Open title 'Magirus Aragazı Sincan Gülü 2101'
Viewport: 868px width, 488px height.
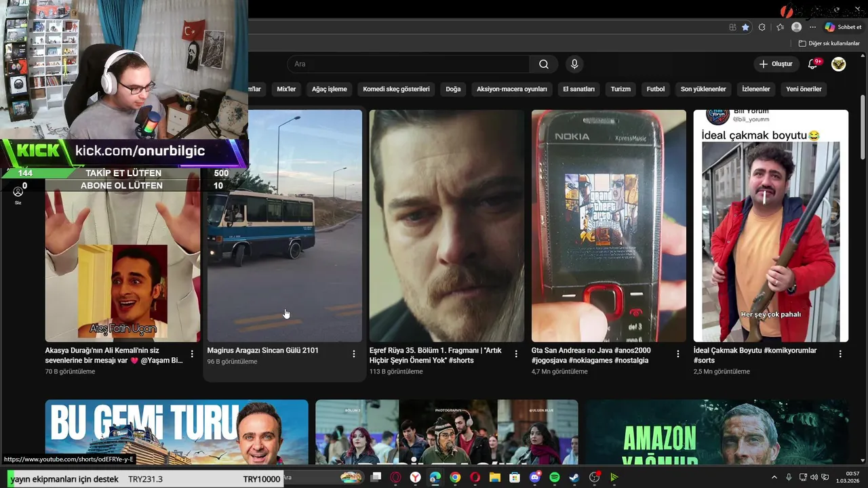[262, 350]
